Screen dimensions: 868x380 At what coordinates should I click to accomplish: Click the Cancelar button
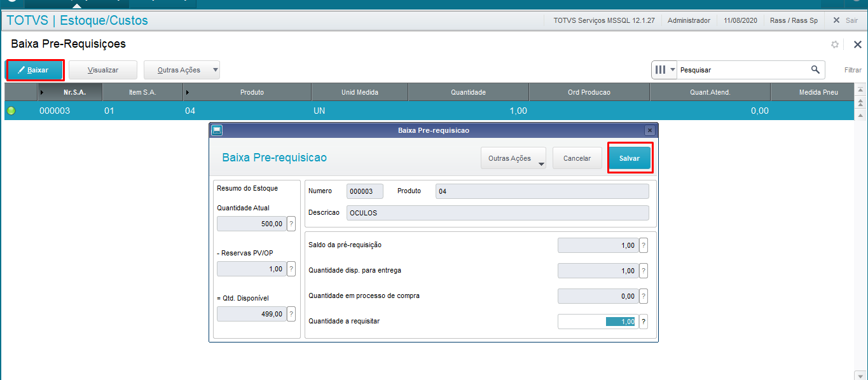coord(577,158)
